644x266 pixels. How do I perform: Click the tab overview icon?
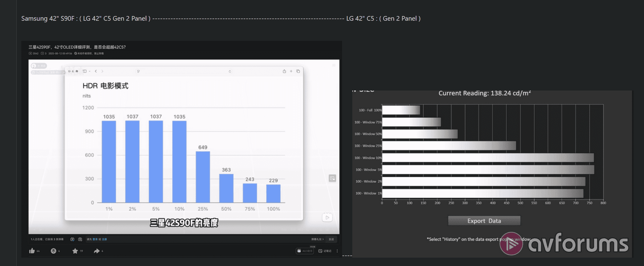(298, 71)
